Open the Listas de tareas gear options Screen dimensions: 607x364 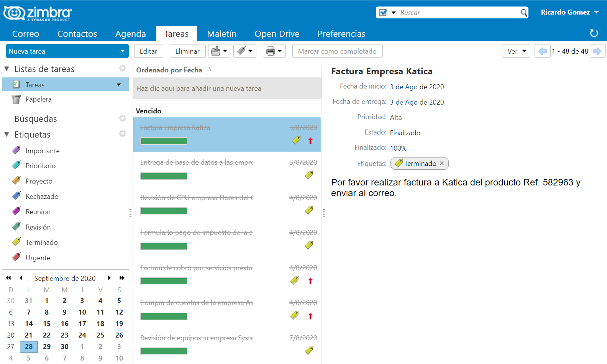(x=122, y=68)
